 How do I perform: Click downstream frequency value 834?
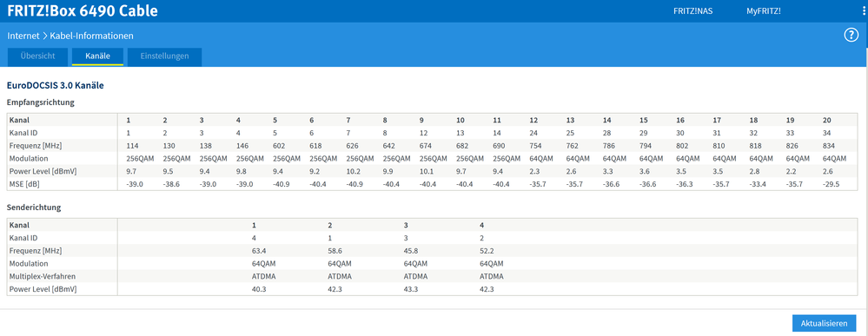829,146
